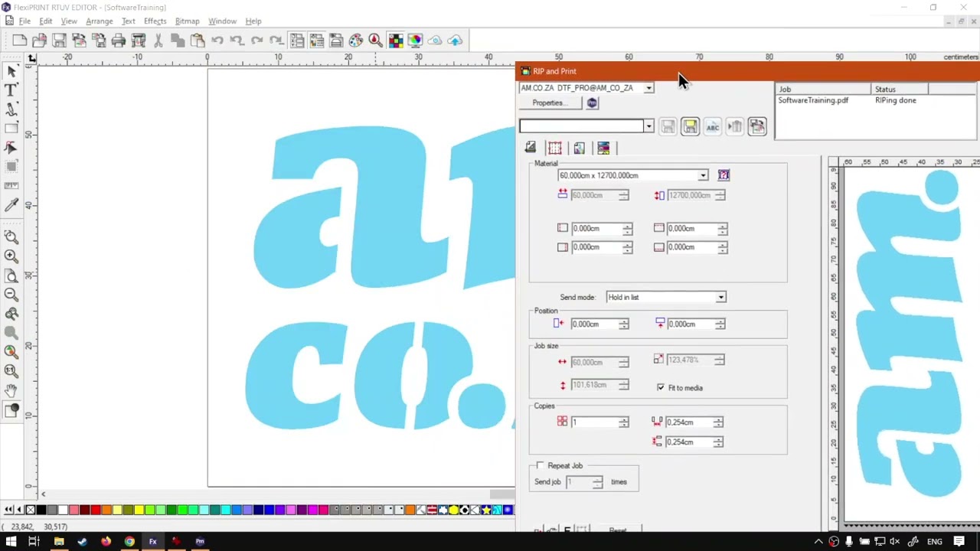Open File Explorer from the taskbar
The image size is (980, 551).
pos(59,542)
